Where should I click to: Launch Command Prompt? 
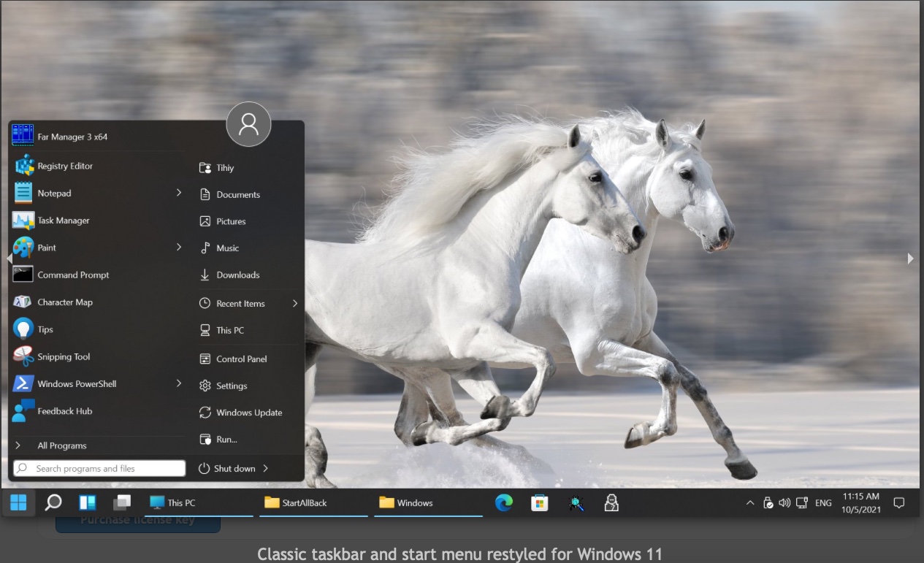pyautogui.click(x=72, y=275)
